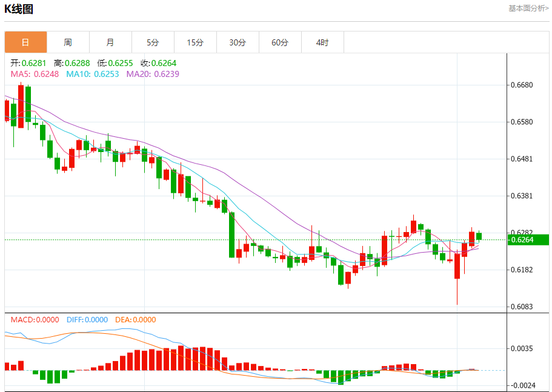Switch to the 周 weekly chart tab
The image size is (552, 392).
[68, 42]
